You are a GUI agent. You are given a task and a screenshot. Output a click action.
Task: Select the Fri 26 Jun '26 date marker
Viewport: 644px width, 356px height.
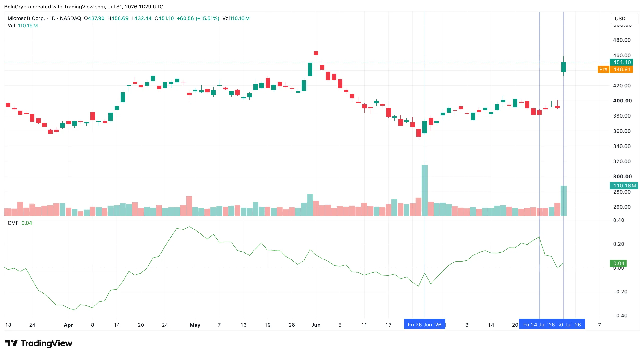[x=425, y=325]
